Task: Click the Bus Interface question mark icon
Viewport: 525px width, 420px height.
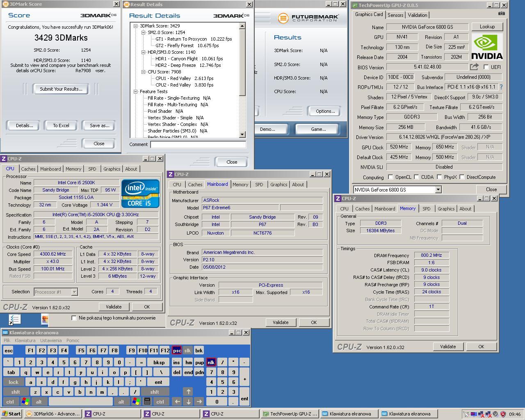Action: [501, 87]
